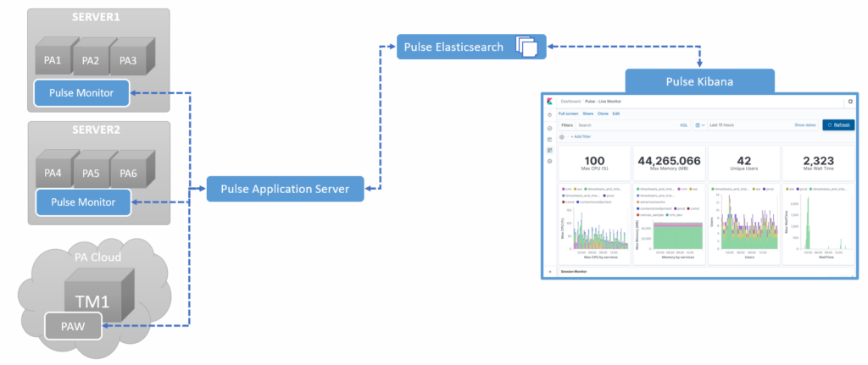
Task: Go to Dashboard breadcrumb
Action: click(x=570, y=102)
